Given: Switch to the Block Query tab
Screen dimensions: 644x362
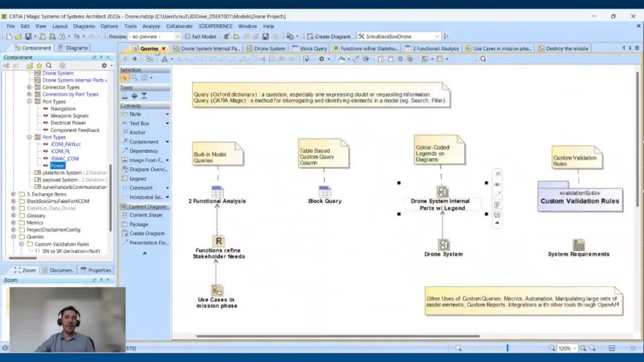Looking at the screenshot, I should pos(310,48).
